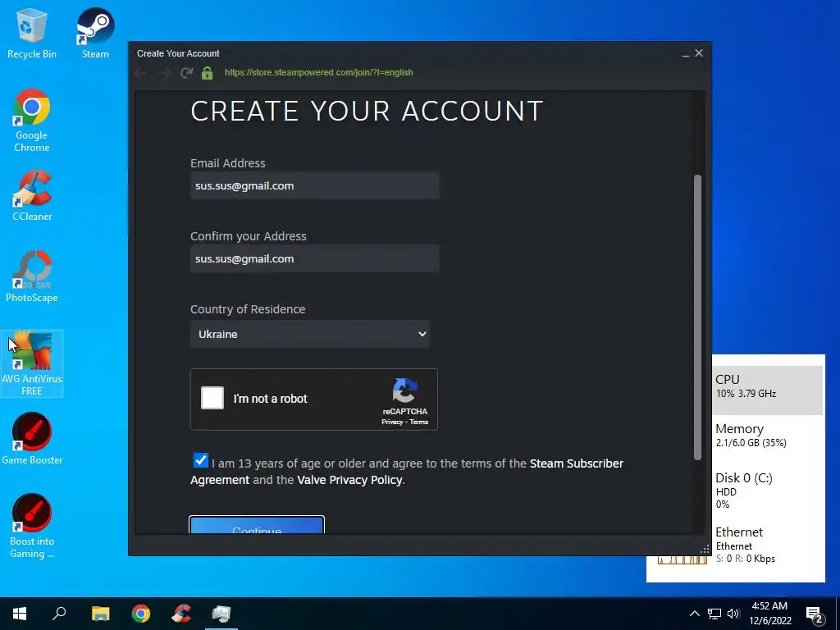Uncheck the 13 years of age agreement
This screenshot has height=630, width=840.
[201, 460]
